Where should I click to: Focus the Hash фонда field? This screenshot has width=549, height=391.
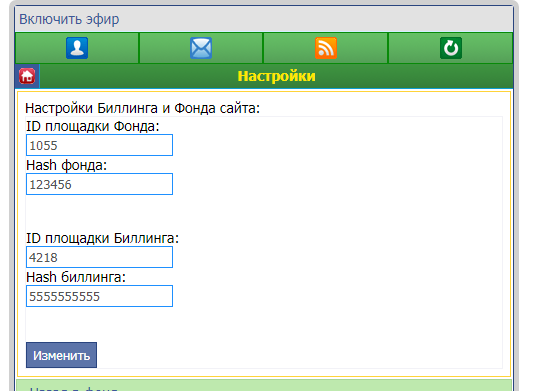[x=99, y=184]
